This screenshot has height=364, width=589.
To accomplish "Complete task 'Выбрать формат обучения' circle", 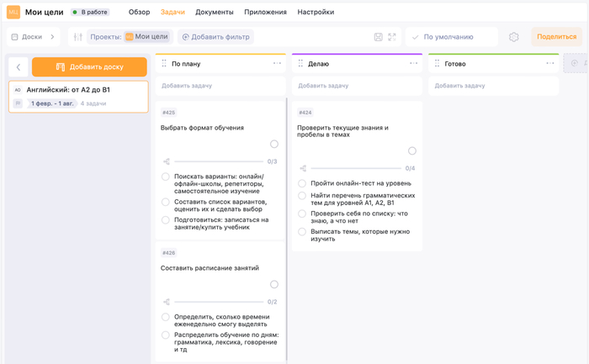I will point(273,144).
